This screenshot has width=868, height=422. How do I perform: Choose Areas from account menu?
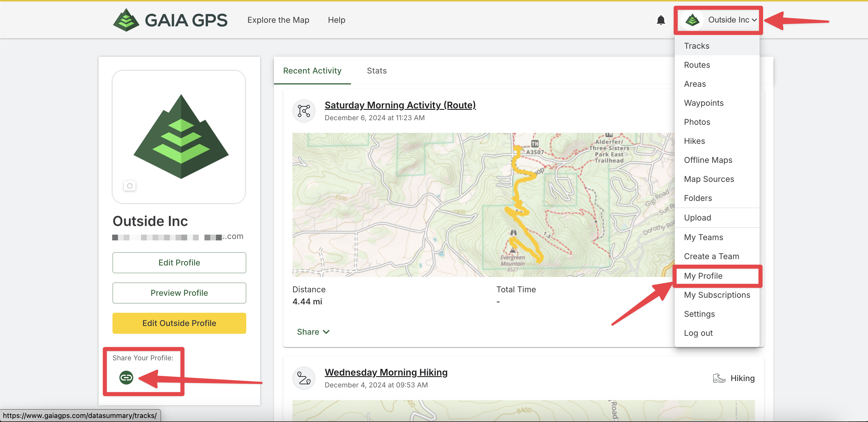tap(717, 84)
